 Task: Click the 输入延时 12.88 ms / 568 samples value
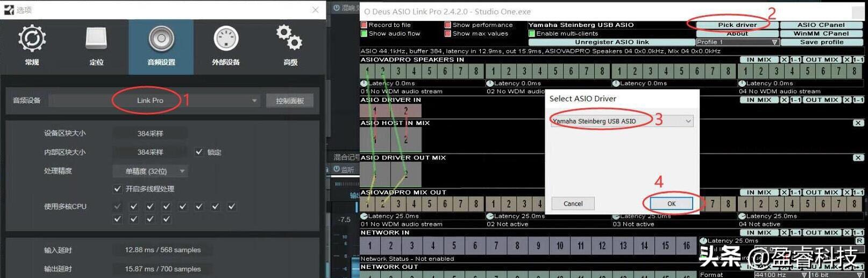163,250
